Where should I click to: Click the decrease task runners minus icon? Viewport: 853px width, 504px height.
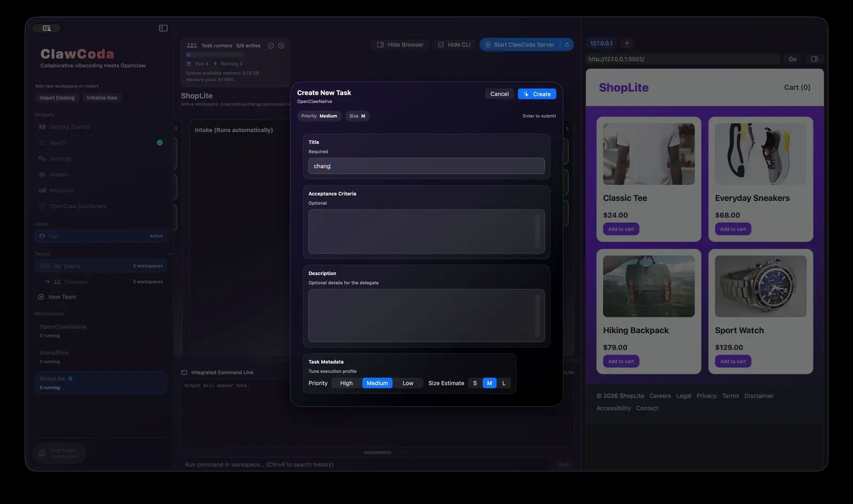coord(271,46)
